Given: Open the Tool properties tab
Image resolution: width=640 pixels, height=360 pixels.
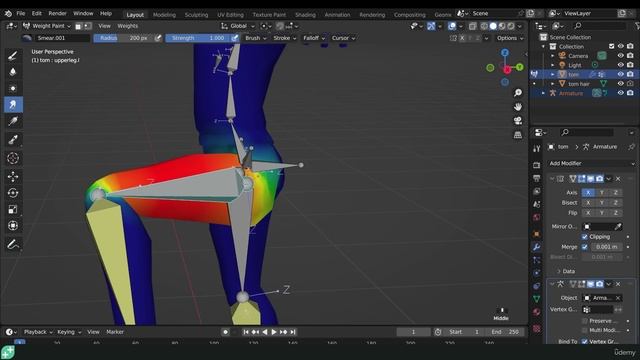Looking at the screenshot, I should [537, 149].
